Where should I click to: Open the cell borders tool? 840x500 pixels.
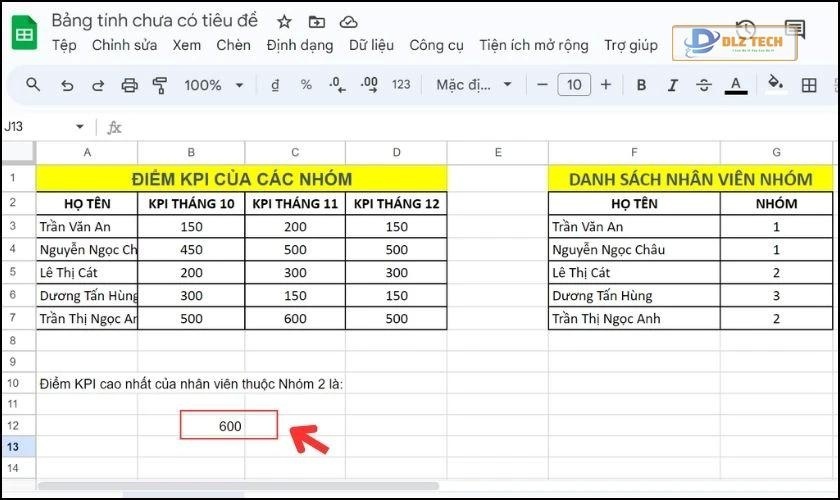(x=810, y=85)
